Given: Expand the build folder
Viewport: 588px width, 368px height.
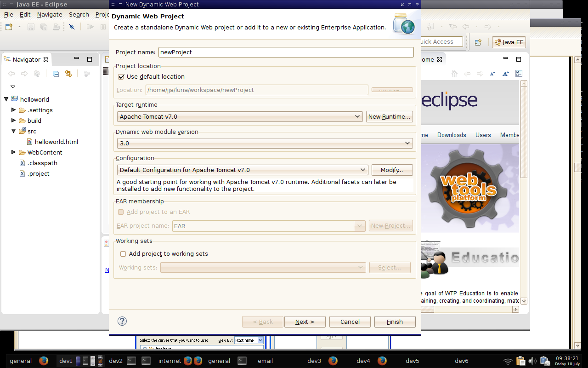Looking at the screenshot, I should pyautogui.click(x=14, y=121).
